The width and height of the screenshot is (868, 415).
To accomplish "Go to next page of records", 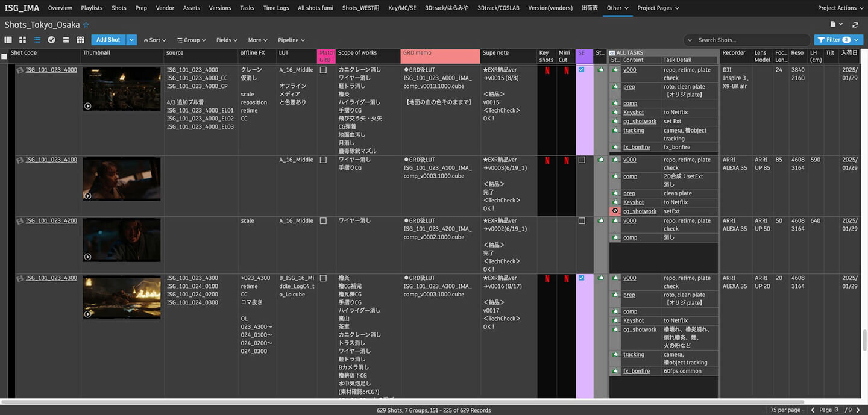I will (x=858, y=410).
